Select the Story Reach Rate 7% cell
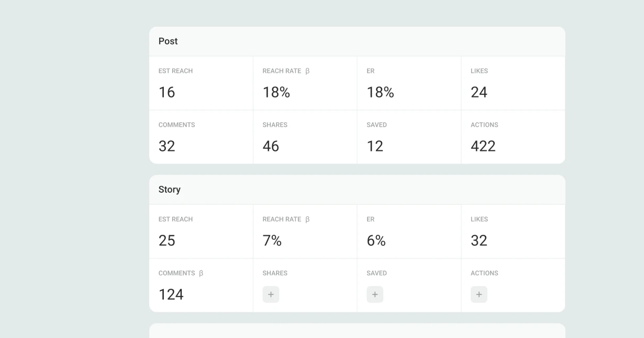644x338 pixels. pos(272,241)
